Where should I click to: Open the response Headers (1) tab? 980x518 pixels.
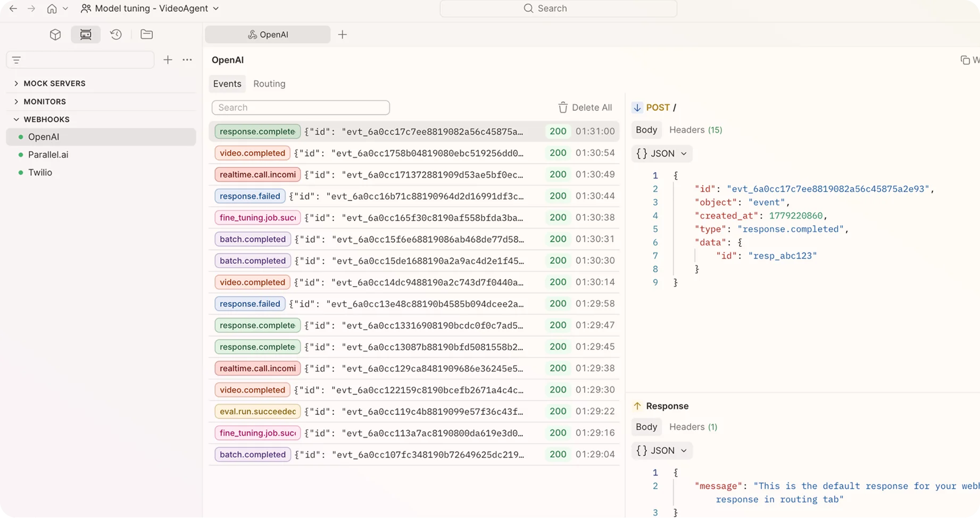pyautogui.click(x=693, y=427)
